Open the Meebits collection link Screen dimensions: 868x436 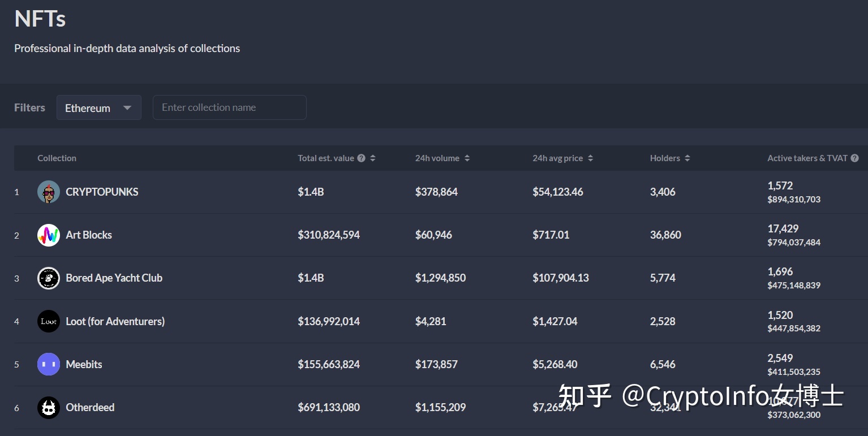[84, 364]
